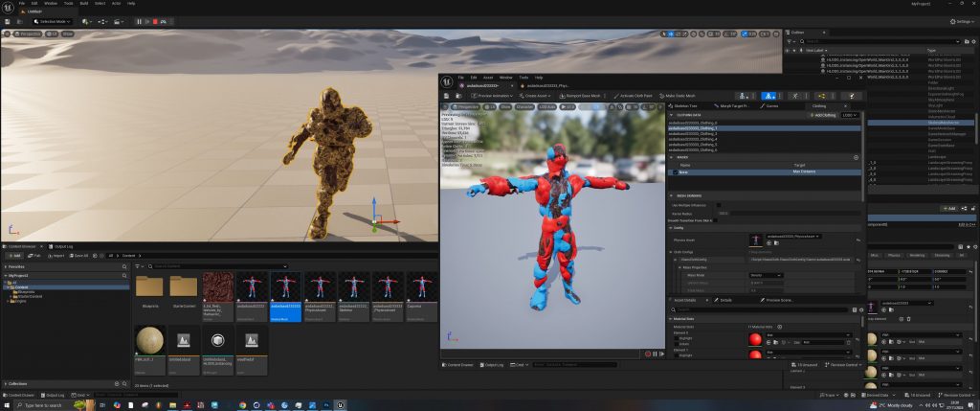This screenshot has height=411, width=980.
Task: Pause the running simulation in main toolbar
Action: tap(140, 20)
